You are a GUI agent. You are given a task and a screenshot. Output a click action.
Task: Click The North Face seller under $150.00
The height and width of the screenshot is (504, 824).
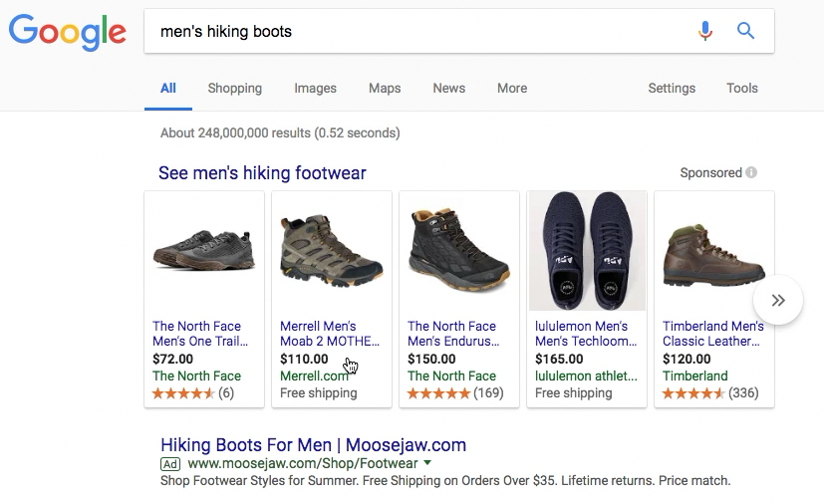(x=452, y=376)
